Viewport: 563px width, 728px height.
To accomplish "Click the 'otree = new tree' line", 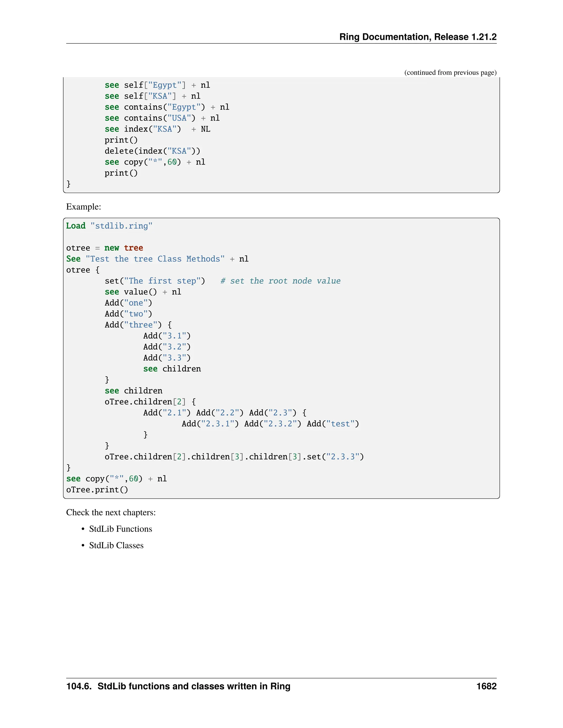I will click(x=104, y=248).
